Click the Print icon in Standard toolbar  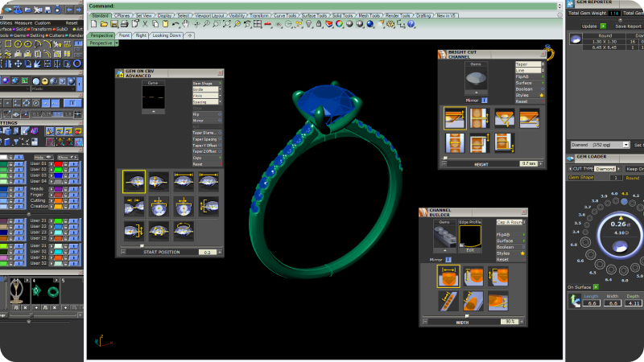click(x=125, y=24)
